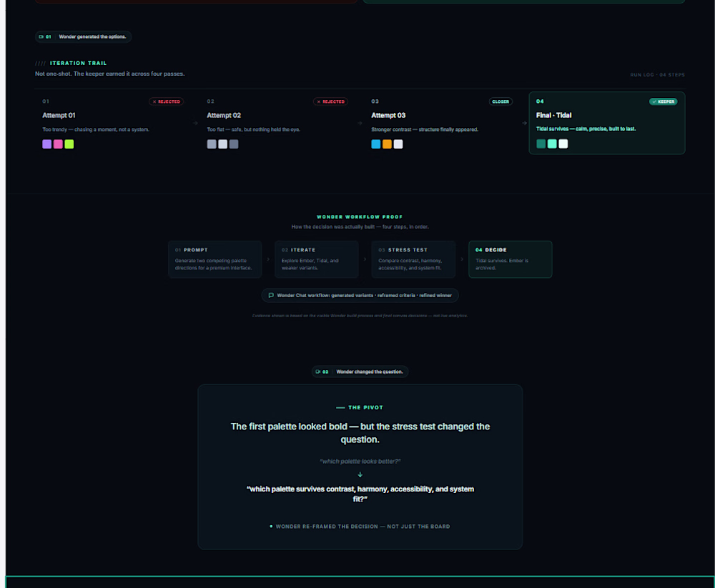Select the purple swatch under Attempt 01
Image resolution: width=715 pixels, height=588 pixels.
click(x=47, y=144)
